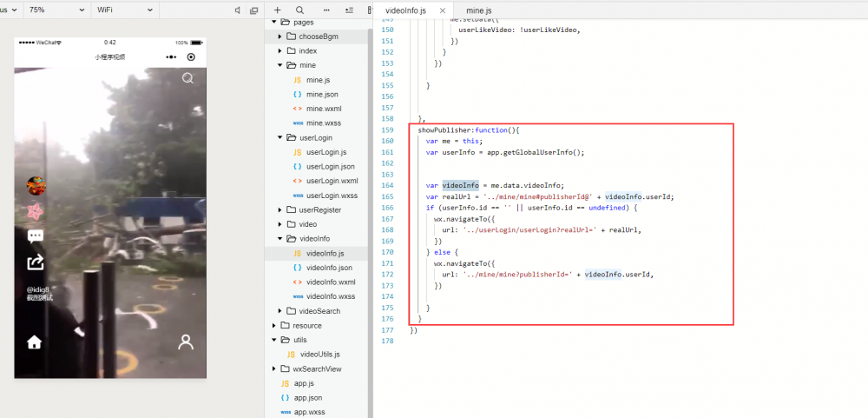Tap the search magnifier in the video preview
Screen dimensions: 868x418
187,78
